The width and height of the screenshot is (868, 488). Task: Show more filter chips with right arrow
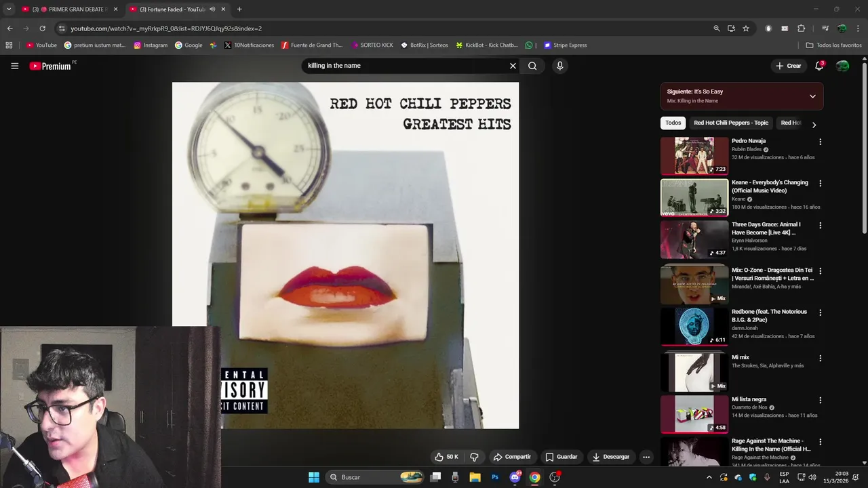coord(814,124)
